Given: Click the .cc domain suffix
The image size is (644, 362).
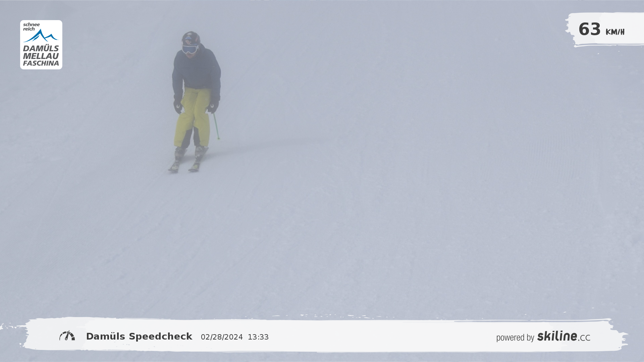Looking at the screenshot, I should coord(584,338).
